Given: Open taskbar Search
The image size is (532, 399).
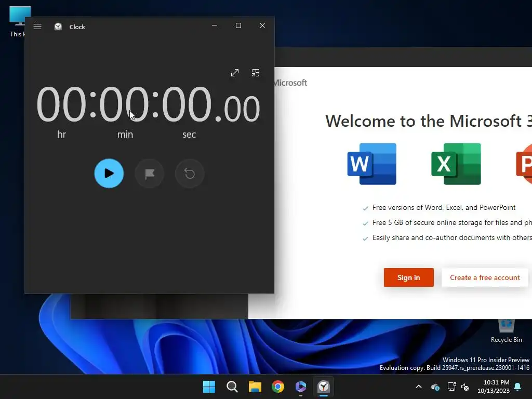Looking at the screenshot, I should pos(232,387).
